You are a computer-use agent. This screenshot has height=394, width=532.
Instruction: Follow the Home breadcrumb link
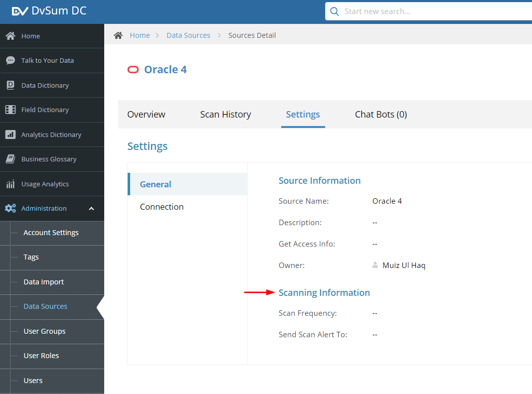point(140,35)
